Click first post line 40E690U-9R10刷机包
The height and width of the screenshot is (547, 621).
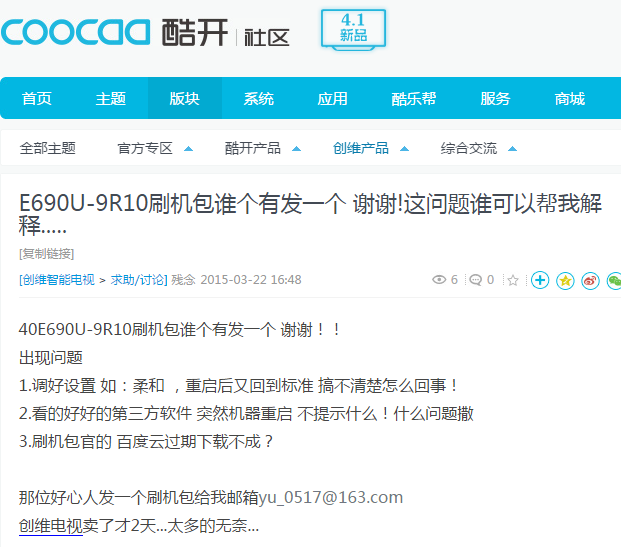(179, 330)
